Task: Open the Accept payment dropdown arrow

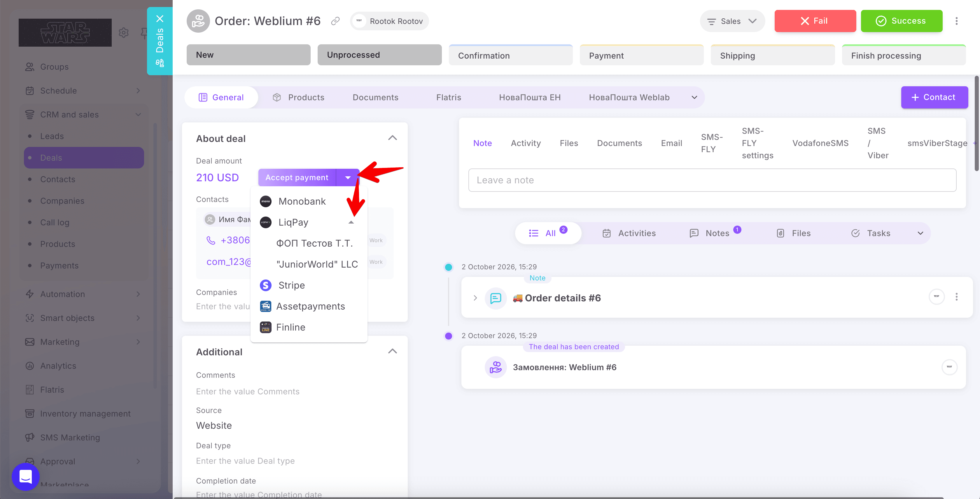Action: (x=348, y=178)
